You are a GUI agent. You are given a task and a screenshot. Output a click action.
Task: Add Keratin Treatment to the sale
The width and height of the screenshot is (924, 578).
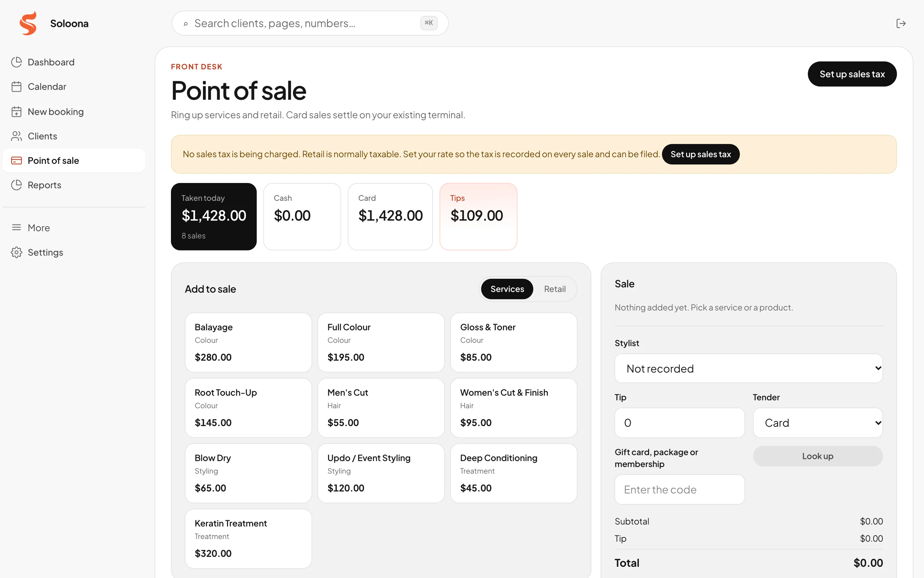coord(248,539)
